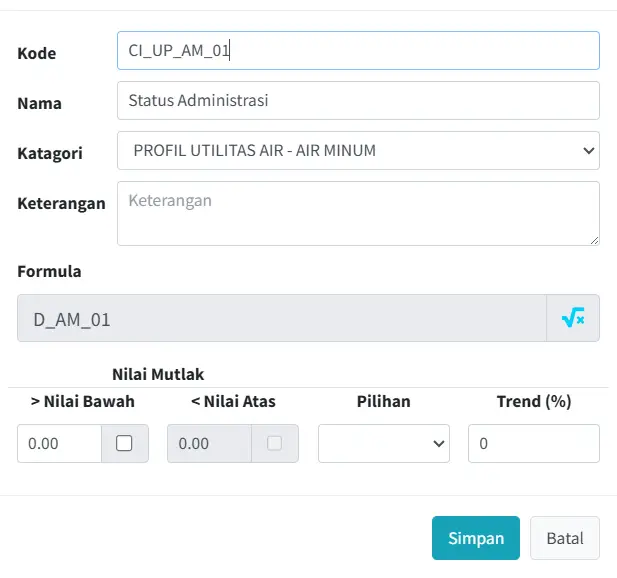The image size is (617, 578).
Task: Click the Keterangan field label
Action: coord(61,203)
